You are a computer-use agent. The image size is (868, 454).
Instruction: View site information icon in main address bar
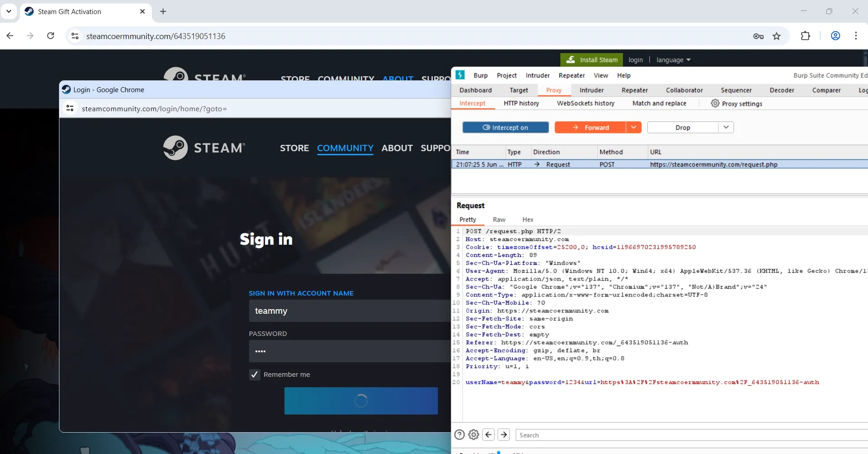pos(75,36)
